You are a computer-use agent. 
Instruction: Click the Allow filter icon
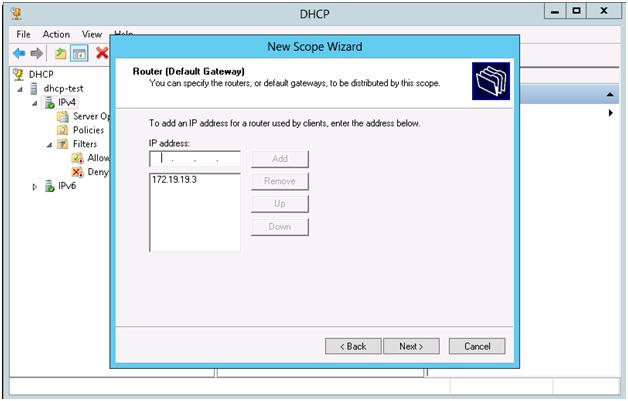pos(77,158)
